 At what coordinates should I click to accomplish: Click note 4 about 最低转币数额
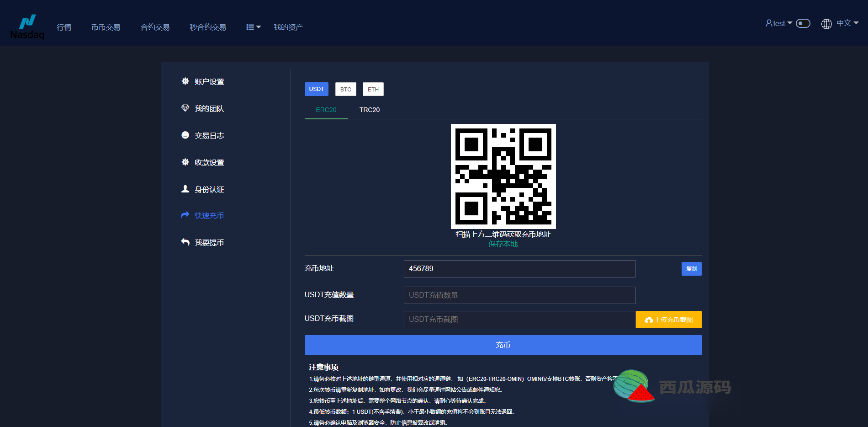point(413,412)
